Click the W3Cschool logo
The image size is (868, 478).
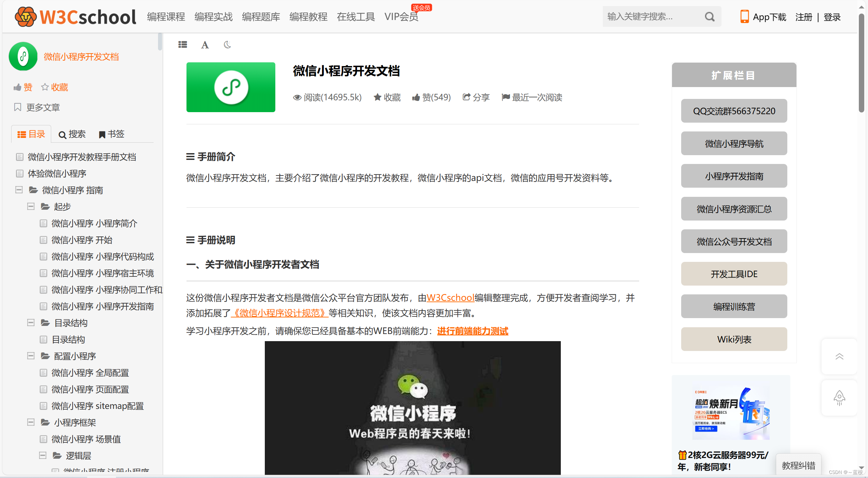tap(75, 17)
